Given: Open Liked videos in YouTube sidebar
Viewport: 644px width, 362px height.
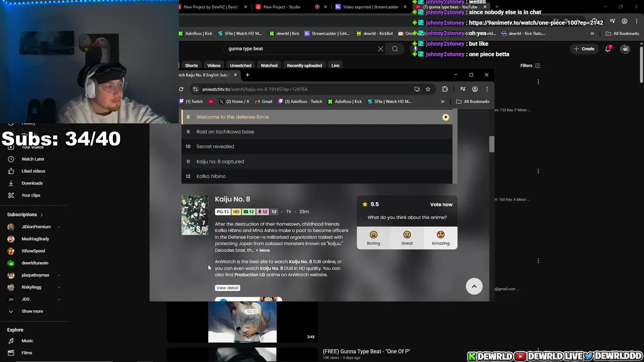Looking at the screenshot, I should [x=33, y=171].
